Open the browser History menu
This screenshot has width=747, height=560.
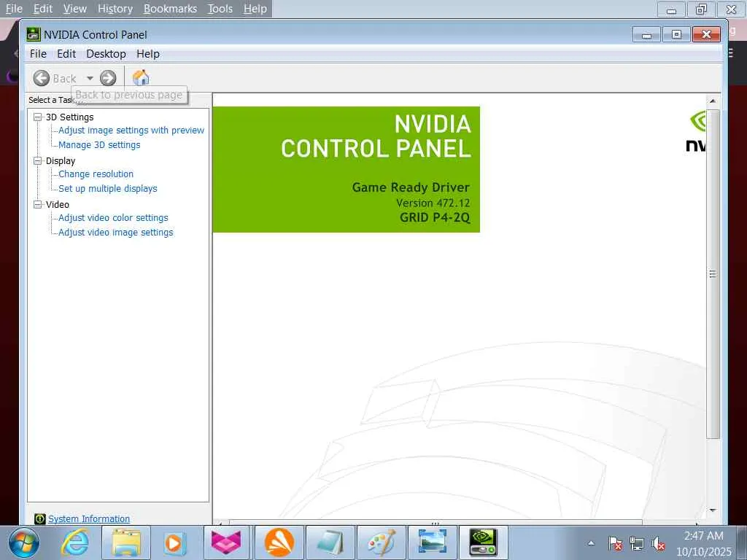tap(115, 9)
